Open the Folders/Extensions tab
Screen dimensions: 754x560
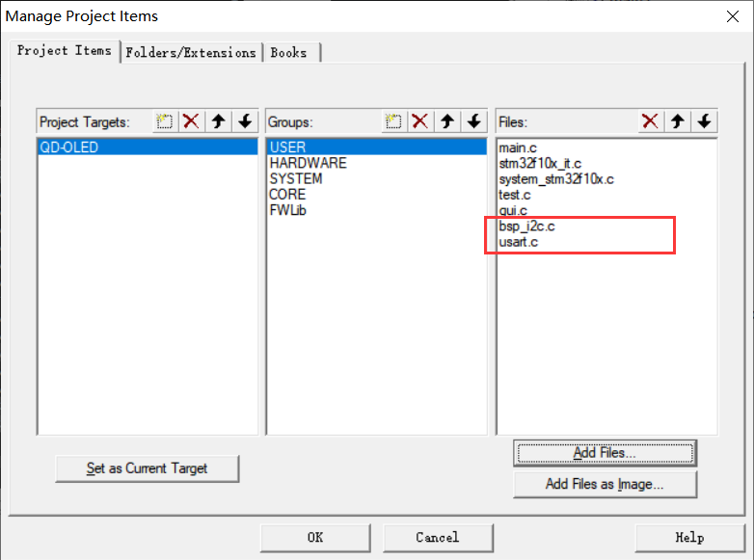pyautogui.click(x=191, y=52)
